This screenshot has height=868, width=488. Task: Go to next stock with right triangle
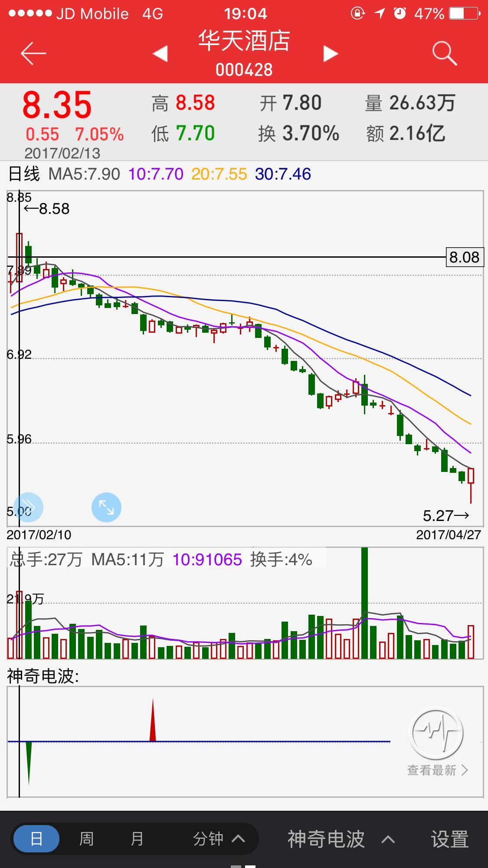tap(331, 54)
